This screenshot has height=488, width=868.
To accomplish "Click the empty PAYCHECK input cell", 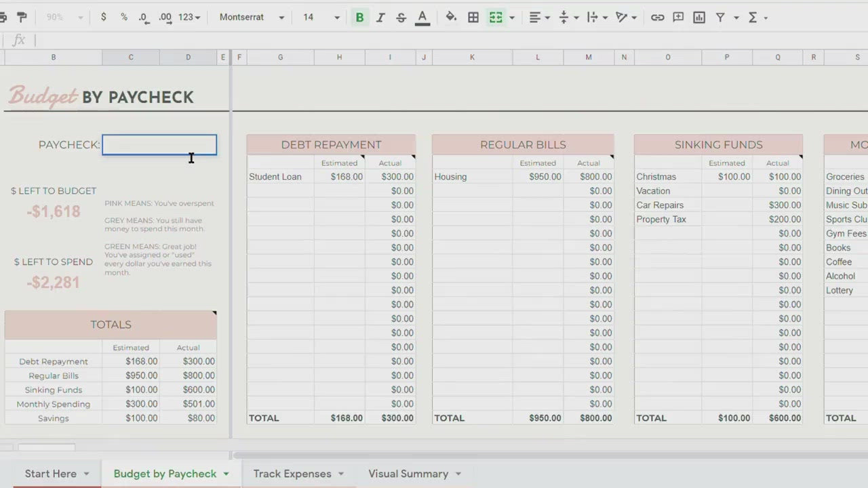I will [159, 144].
